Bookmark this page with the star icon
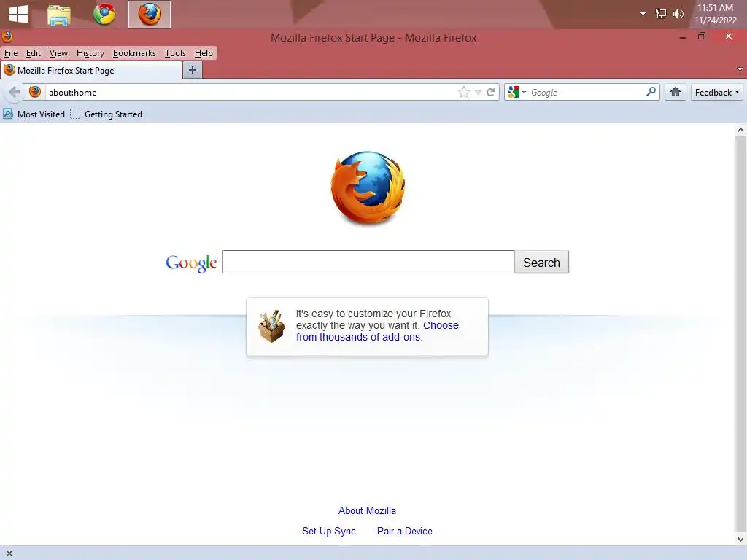 tap(463, 92)
